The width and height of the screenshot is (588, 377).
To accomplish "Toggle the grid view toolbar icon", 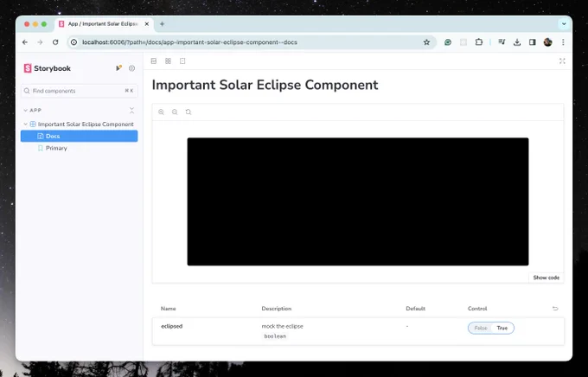I will point(168,61).
